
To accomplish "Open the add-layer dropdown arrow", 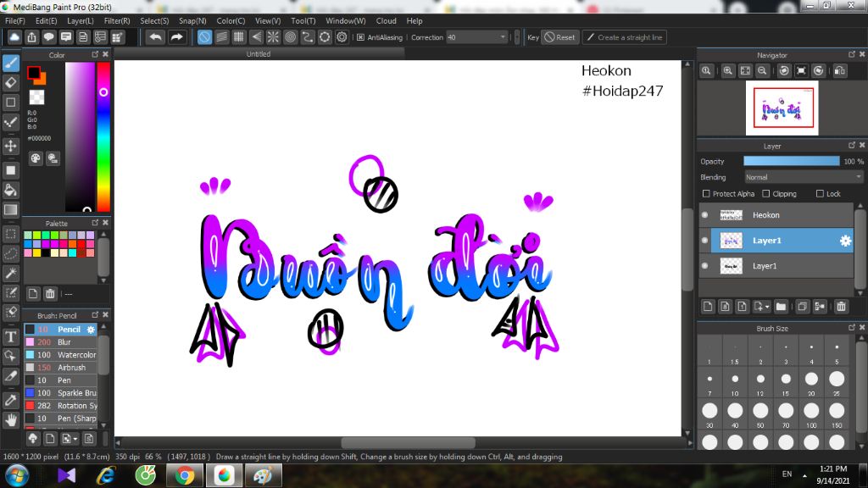I will pyautogui.click(x=767, y=307).
